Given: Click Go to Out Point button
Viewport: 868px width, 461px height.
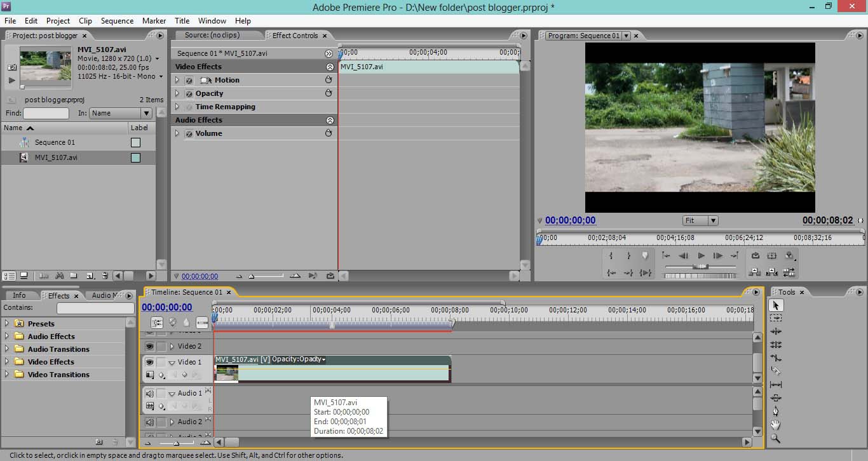Looking at the screenshot, I should pyautogui.click(x=628, y=272).
